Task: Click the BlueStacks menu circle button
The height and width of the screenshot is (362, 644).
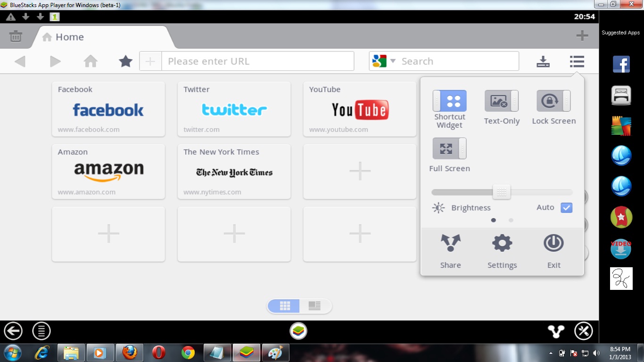Action: coord(41,331)
